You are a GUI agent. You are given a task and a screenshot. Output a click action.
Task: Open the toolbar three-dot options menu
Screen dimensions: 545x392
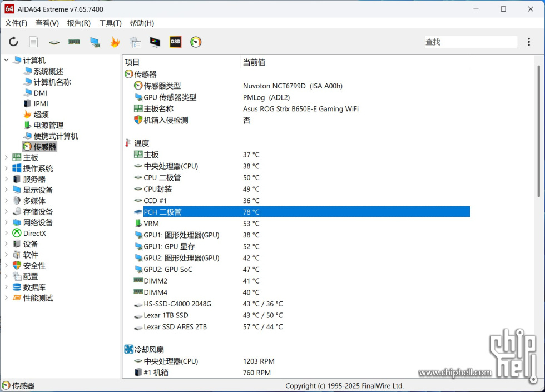tap(529, 42)
